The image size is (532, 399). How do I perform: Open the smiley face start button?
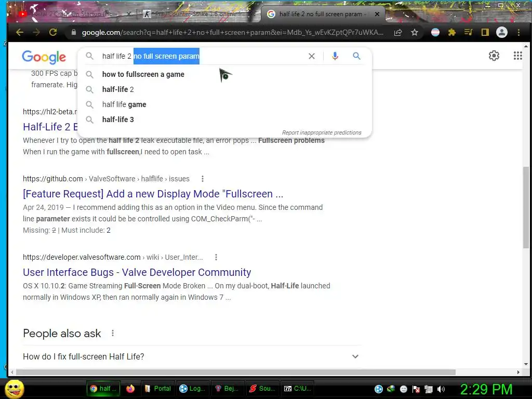click(15, 389)
